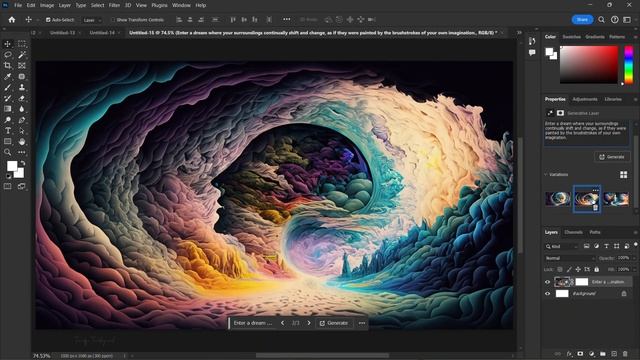Collapse the Variations section

(x=546, y=174)
